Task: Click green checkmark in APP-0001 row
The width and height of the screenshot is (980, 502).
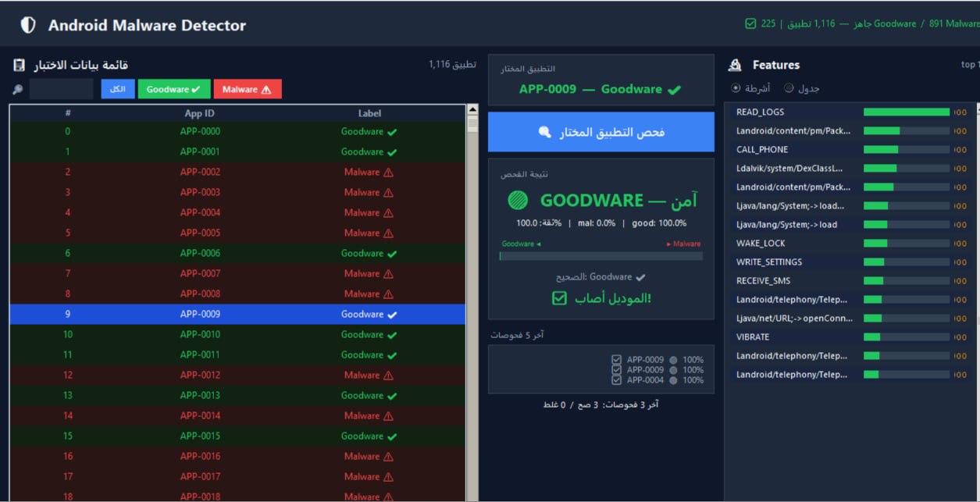Action: tap(392, 152)
